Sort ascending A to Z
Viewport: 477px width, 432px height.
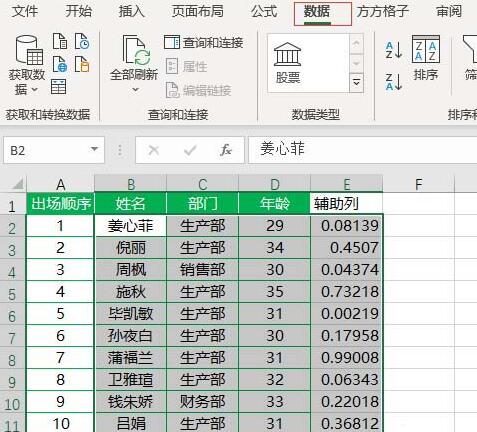point(394,50)
